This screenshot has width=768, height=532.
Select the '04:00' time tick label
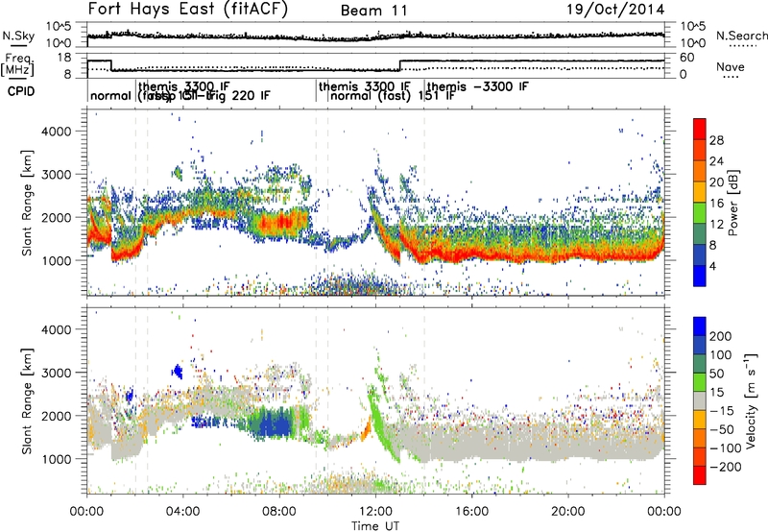tap(182, 512)
